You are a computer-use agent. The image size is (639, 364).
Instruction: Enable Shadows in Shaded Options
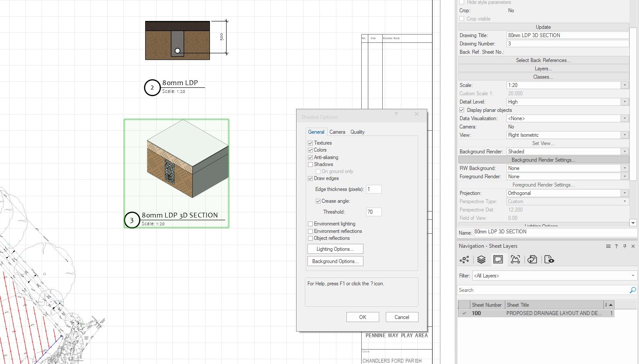point(310,164)
